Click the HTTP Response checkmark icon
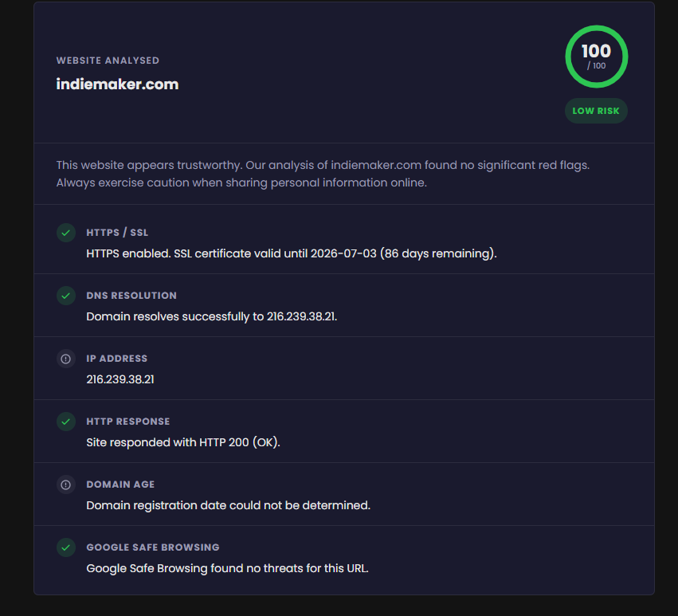 point(66,422)
